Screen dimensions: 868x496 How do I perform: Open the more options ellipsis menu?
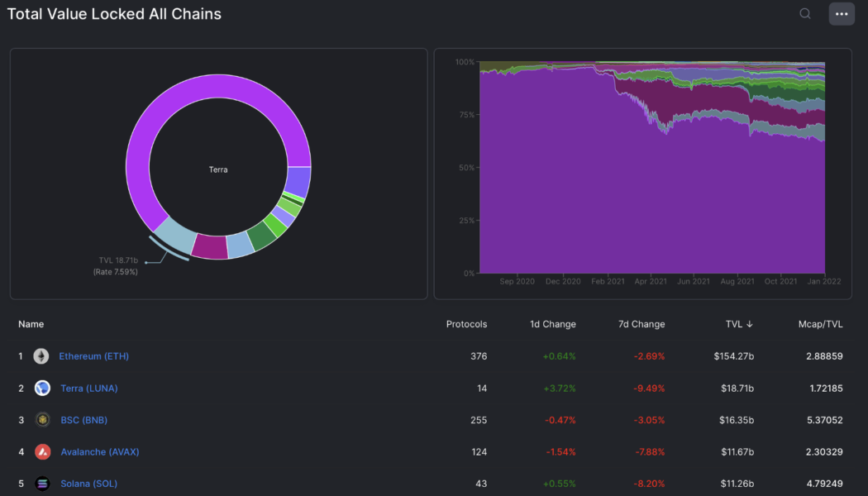(841, 13)
